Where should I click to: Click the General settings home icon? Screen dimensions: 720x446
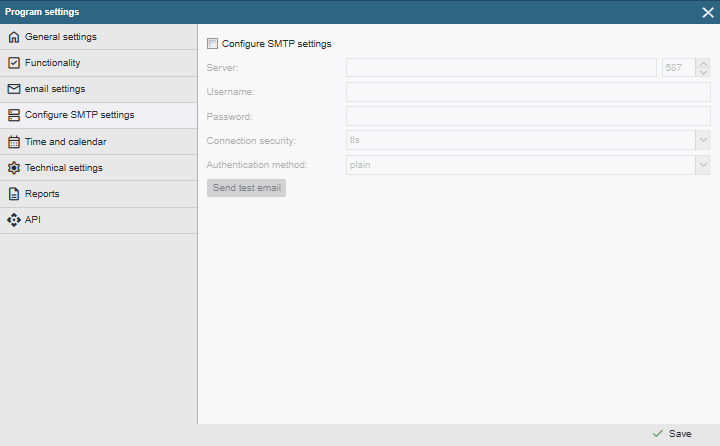coord(14,37)
